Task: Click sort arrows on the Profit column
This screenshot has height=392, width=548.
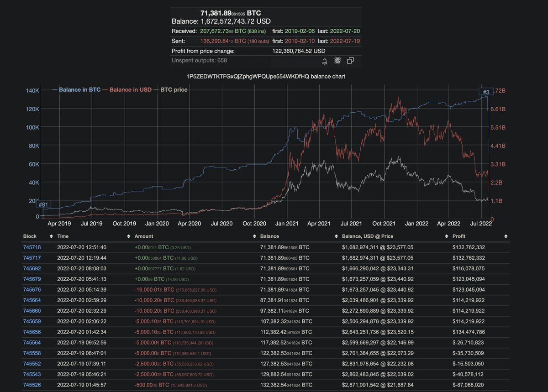Action: [506, 236]
